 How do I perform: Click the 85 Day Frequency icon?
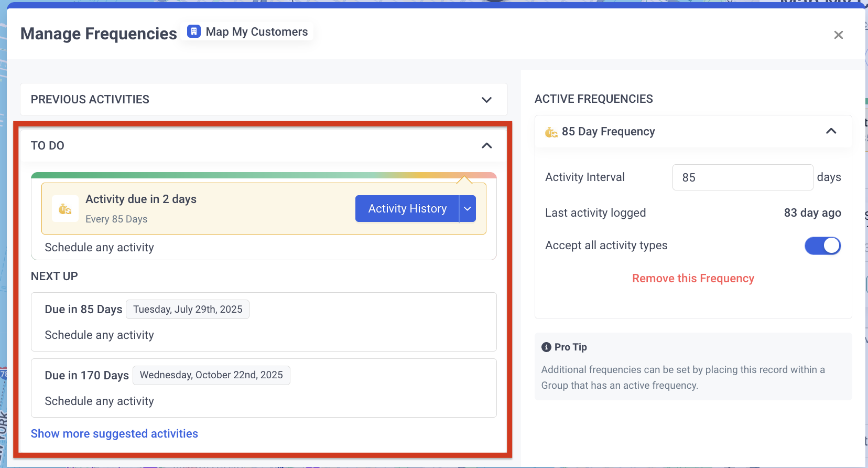point(551,132)
